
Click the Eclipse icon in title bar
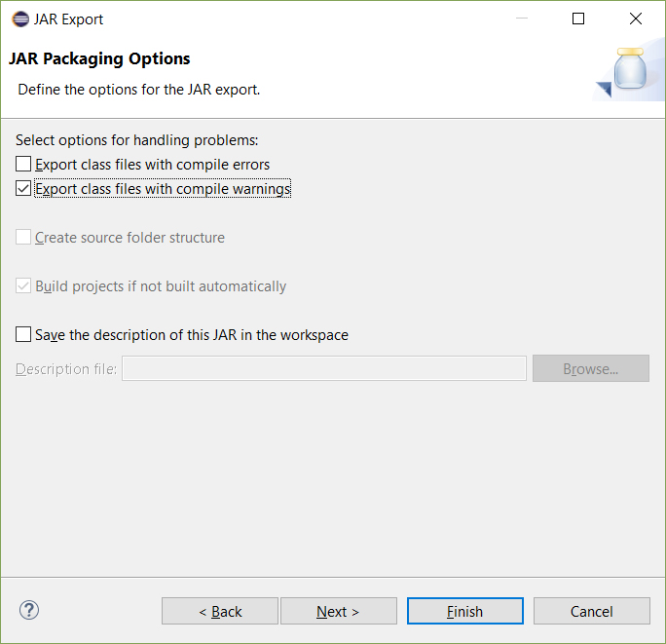[x=20, y=19]
